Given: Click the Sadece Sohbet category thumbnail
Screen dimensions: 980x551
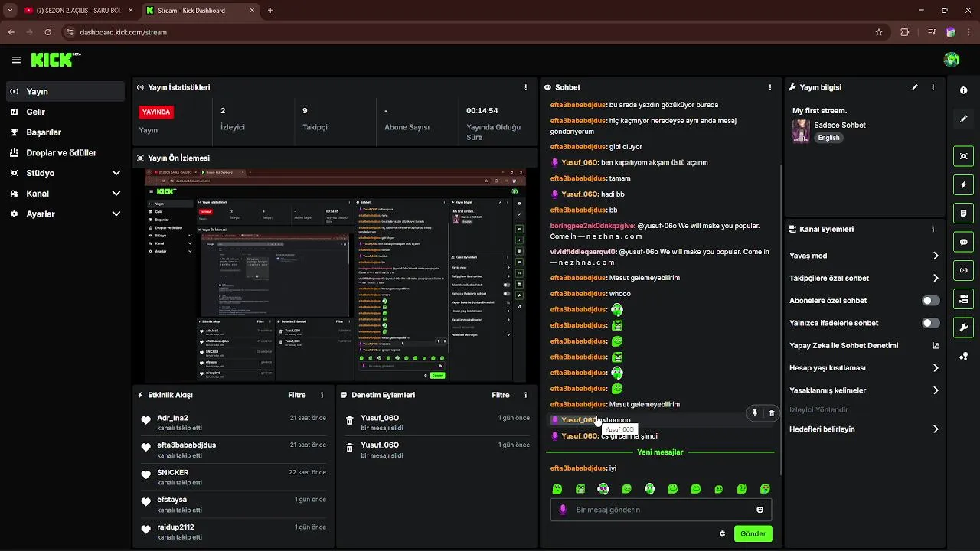Looking at the screenshot, I should tap(801, 131).
